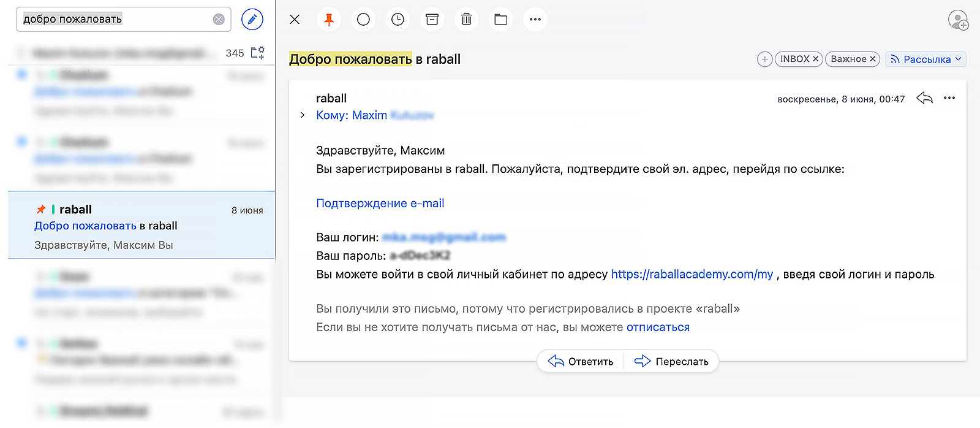980x428 pixels.
Task: Reply using the arrow beside the date
Action: click(924, 98)
